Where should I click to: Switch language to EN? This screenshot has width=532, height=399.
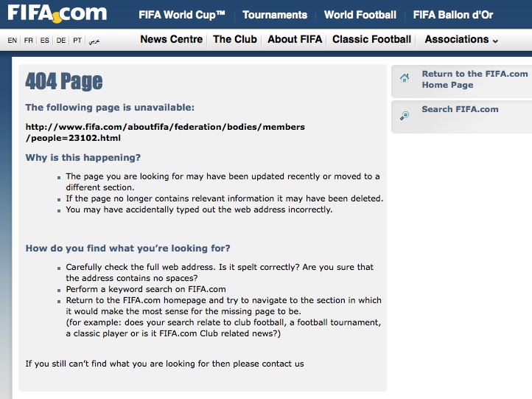click(x=13, y=41)
